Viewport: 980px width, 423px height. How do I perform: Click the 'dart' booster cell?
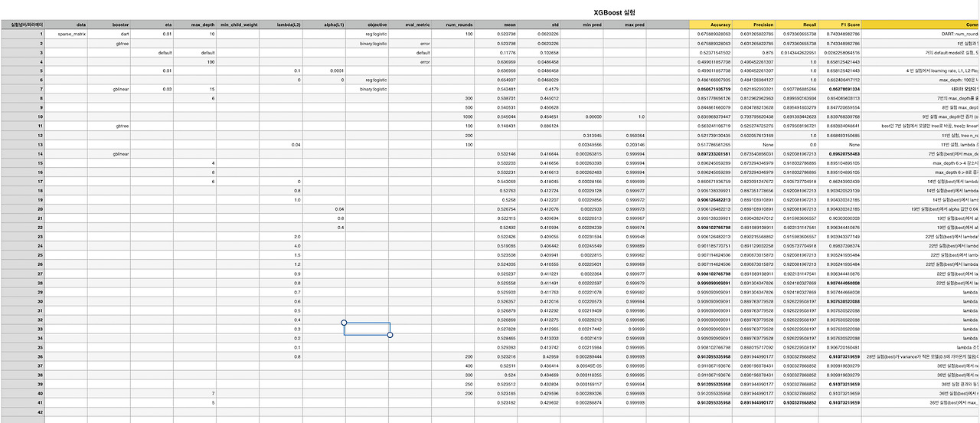(109, 34)
